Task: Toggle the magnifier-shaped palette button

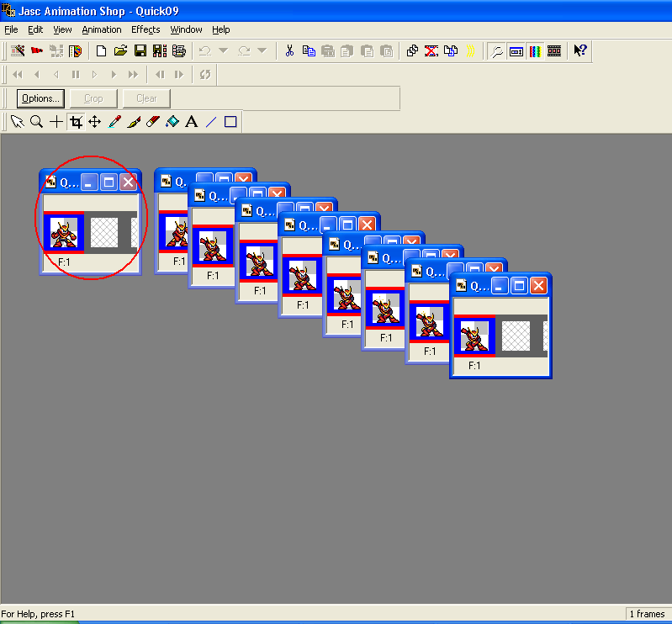Action: point(497,51)
